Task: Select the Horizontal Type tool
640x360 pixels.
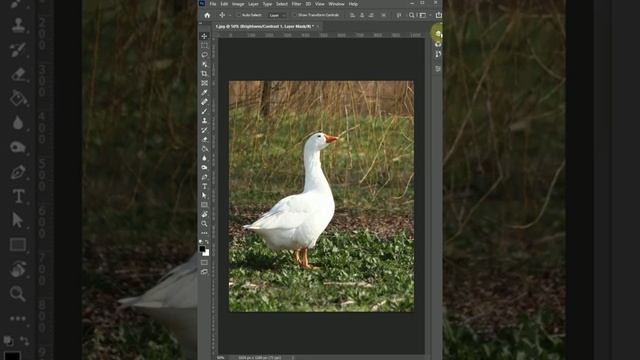Action: tap(204, 187)
